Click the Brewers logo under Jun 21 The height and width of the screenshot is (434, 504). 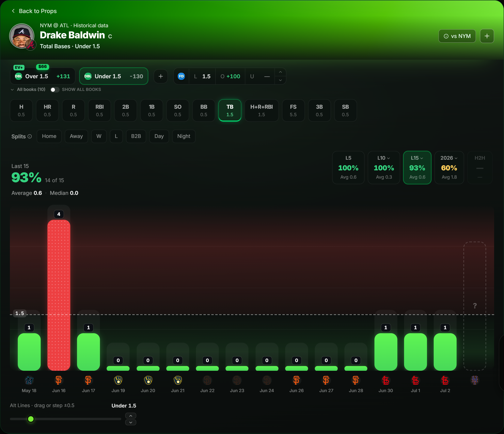pos(178,380)
